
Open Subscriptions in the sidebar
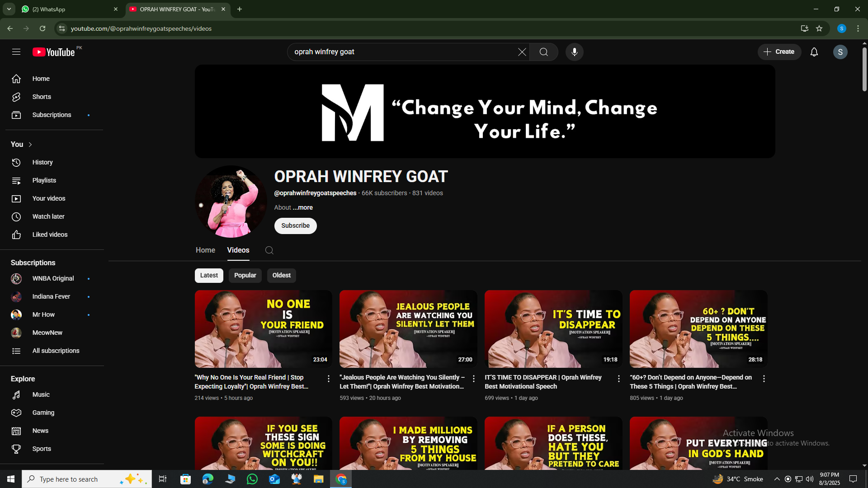pyautogui.click(x=51, y=115)
